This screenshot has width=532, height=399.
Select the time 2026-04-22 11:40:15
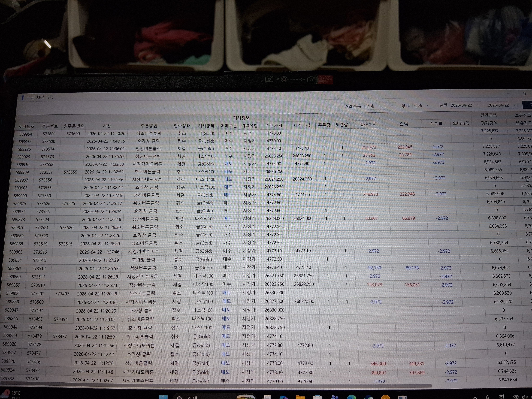(106, 141)
